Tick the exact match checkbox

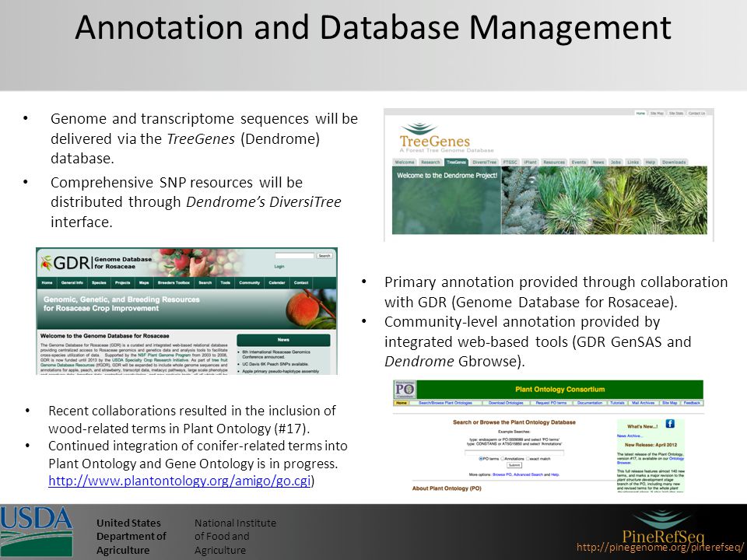pos(528,459)
